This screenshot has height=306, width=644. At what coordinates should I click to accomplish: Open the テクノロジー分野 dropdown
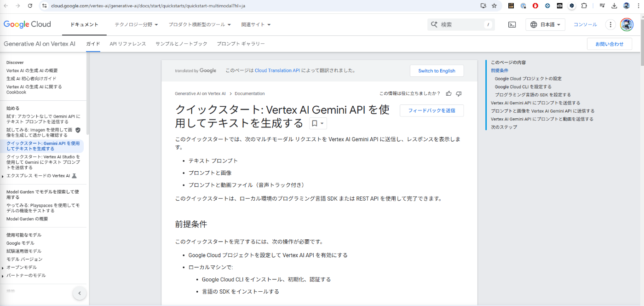tap(136, 24)
